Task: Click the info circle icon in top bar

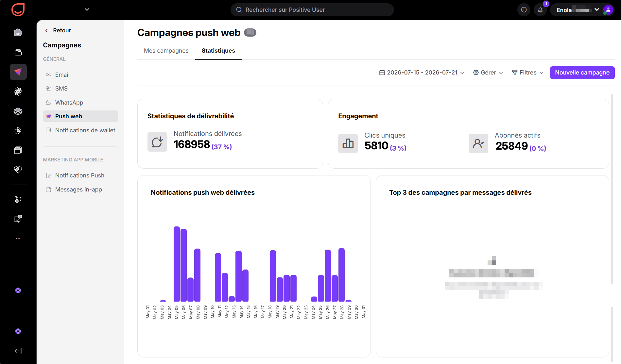Action: pyautogui.click(x=524, y=10)
